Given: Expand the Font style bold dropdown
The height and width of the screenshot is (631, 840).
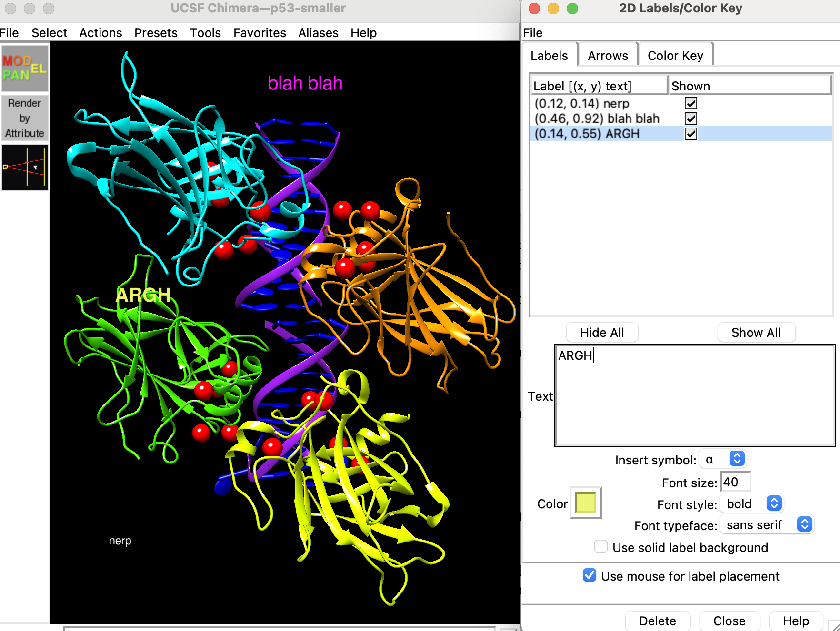Looking at the screenshot, I should tap(774, 503).
